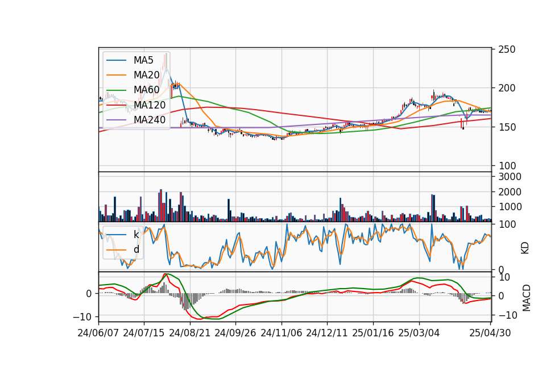Viewport: 546px width, 392px height.
Task: Click the 24/08/21 date label
Action: click(190, 333)
